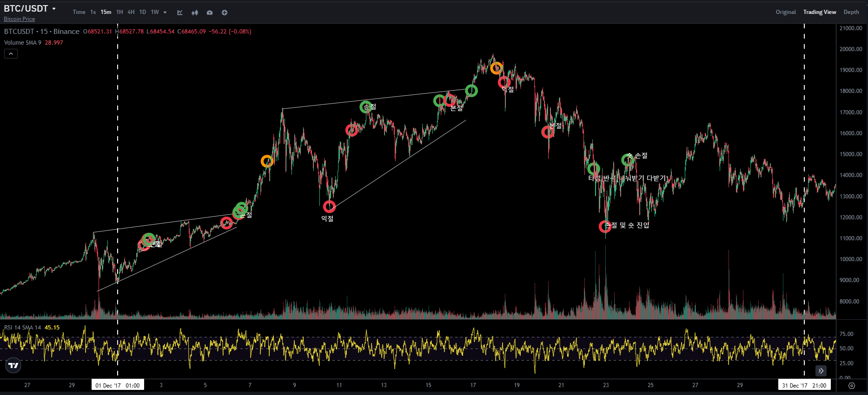Click the 21000.00 price axis label

point(851,28)
